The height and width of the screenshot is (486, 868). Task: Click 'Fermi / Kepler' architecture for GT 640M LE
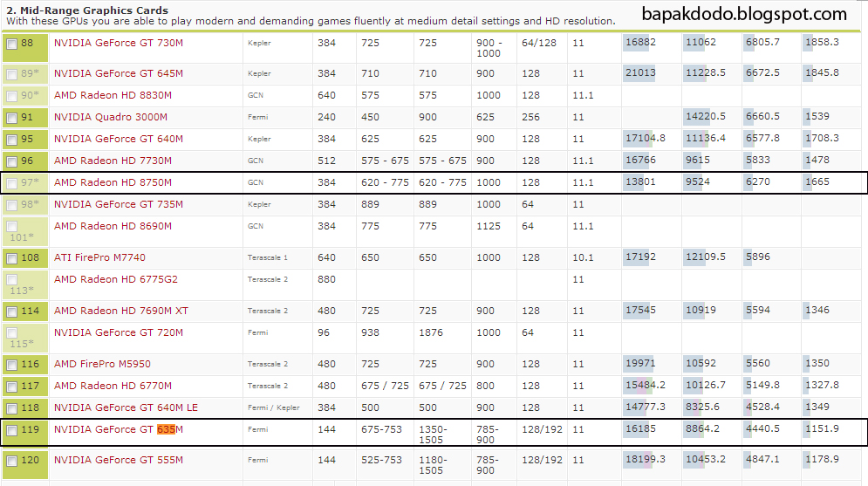pos(273,407)
